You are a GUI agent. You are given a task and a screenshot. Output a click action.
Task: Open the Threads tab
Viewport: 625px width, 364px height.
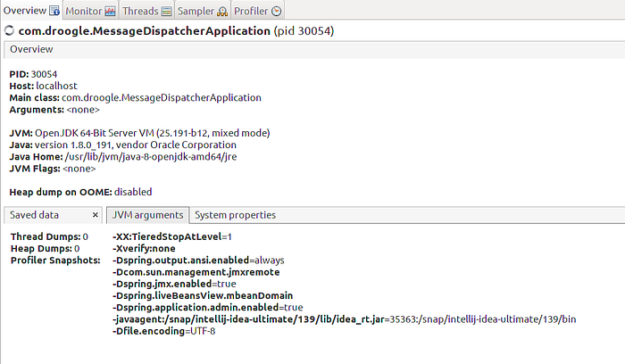[x=146, y=11]
